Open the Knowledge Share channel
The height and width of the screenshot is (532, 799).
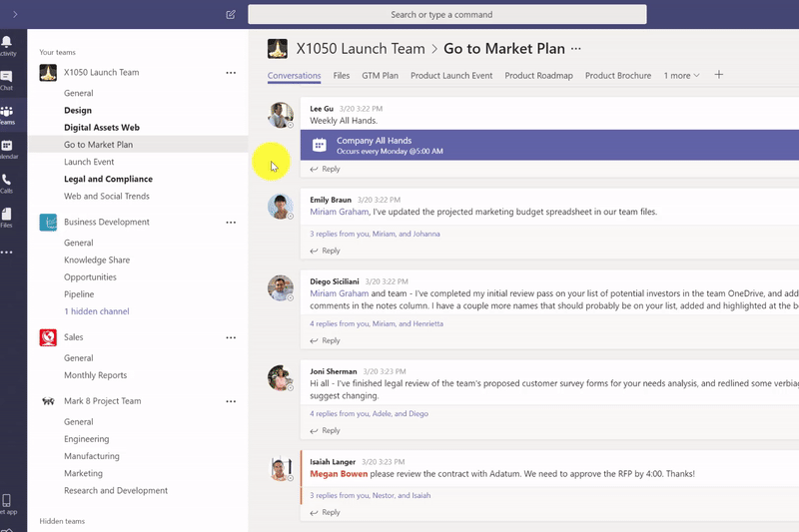pos(97,260)
